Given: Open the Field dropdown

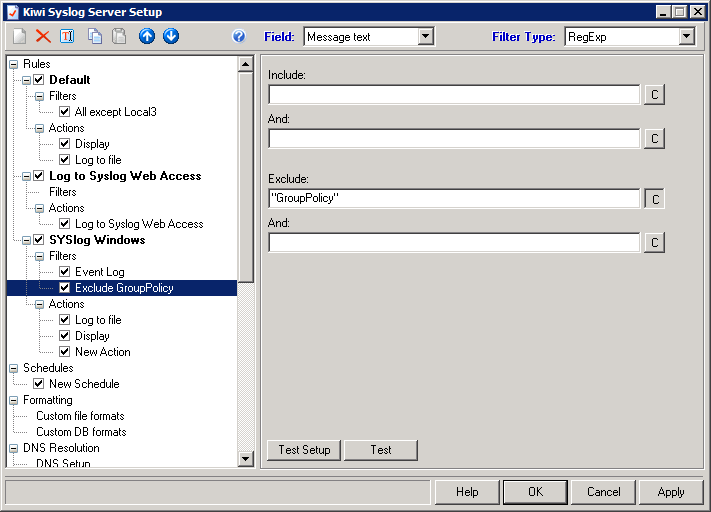Looking at the screenshot, I should click(425, 37).
